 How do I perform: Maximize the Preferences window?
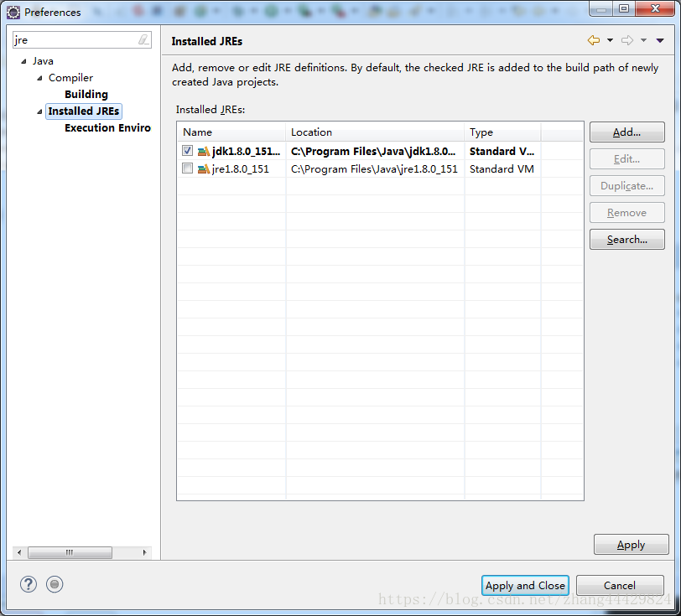[x=624, y=9]
